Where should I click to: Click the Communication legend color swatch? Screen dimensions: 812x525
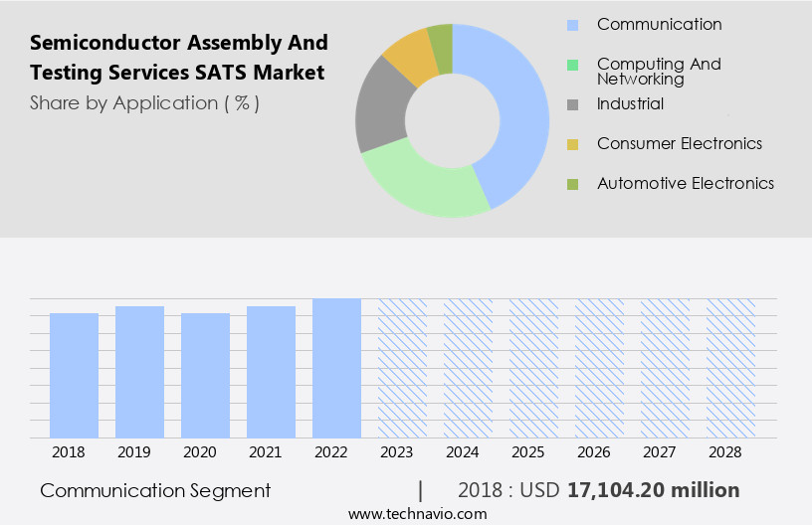572,25
